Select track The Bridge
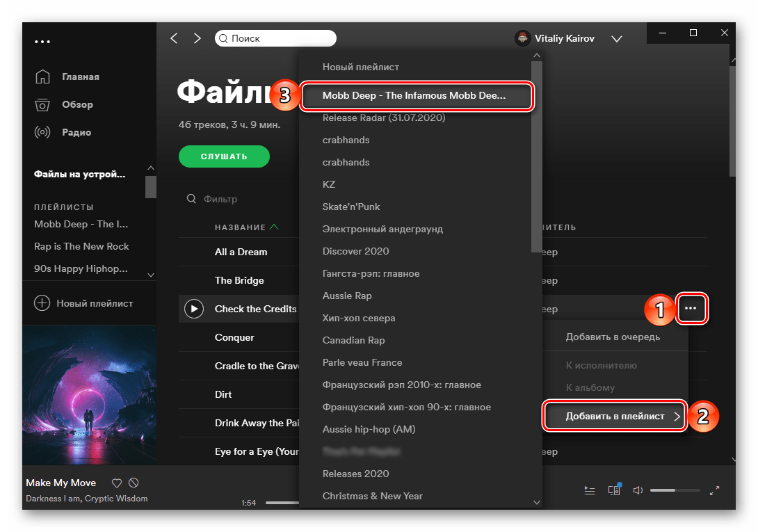The width and height of the screenshot is (758, 532). (x=239, y=280)
